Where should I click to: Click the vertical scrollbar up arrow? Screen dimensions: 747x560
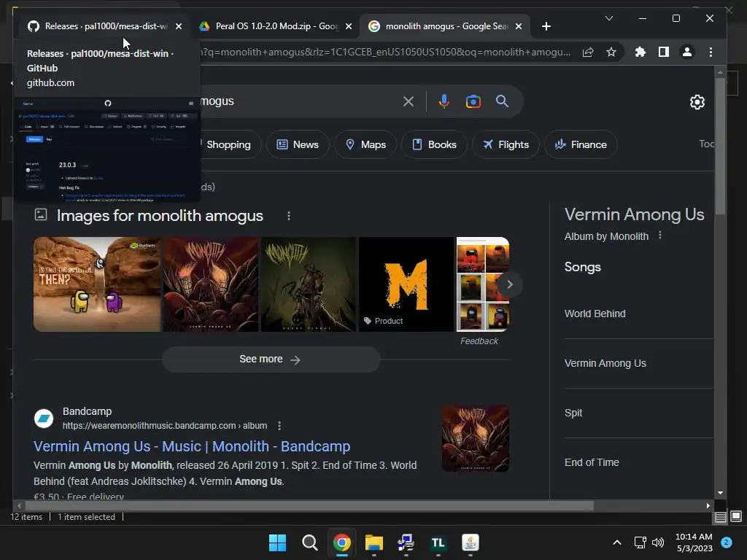720,72
